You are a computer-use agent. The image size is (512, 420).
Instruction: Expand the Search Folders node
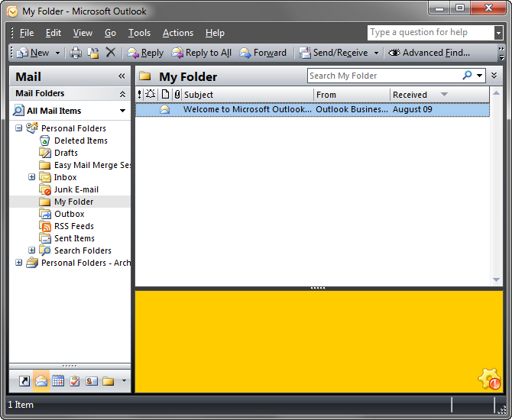coord(32,250)
